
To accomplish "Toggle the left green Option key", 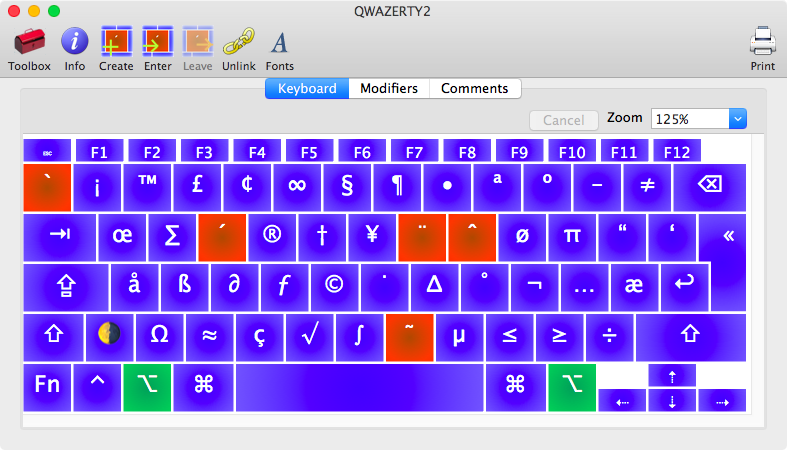I will point(147,387).
